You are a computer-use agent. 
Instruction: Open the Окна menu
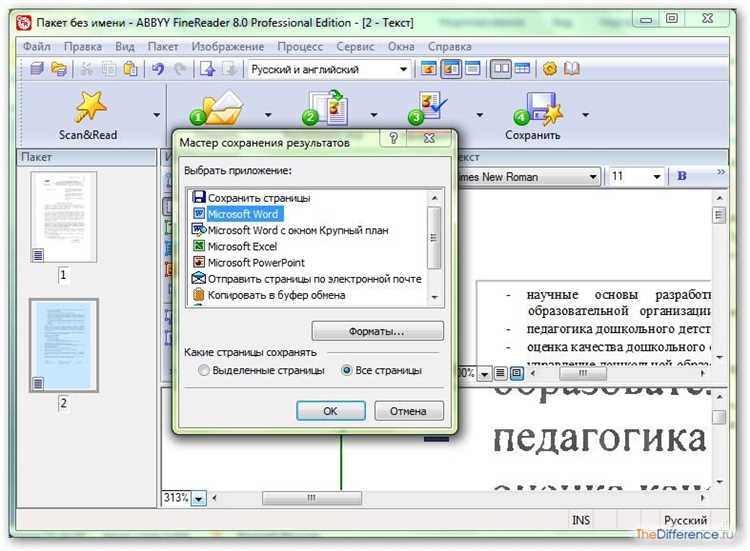click(401, 46)
